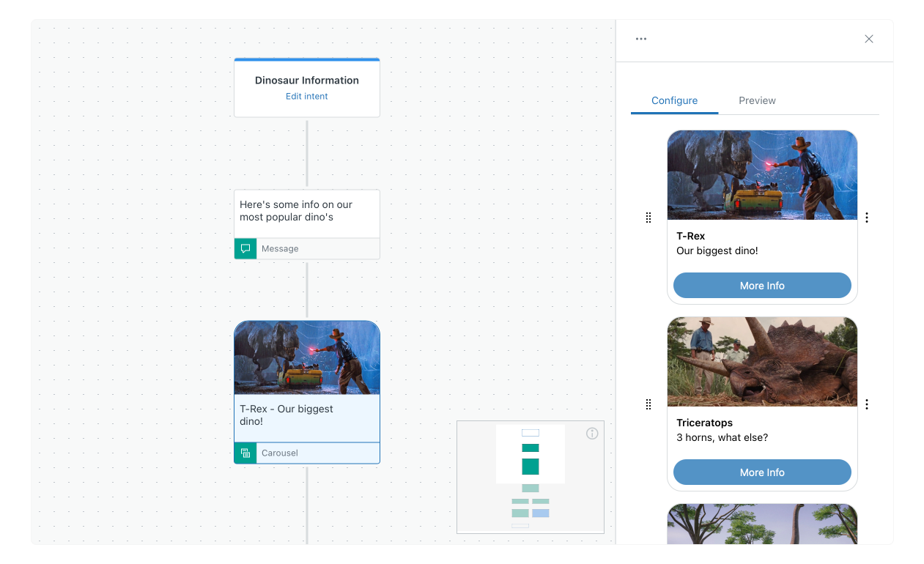
Task: Select the Dinosaur Information intent node
Action: tap(307, 88)
